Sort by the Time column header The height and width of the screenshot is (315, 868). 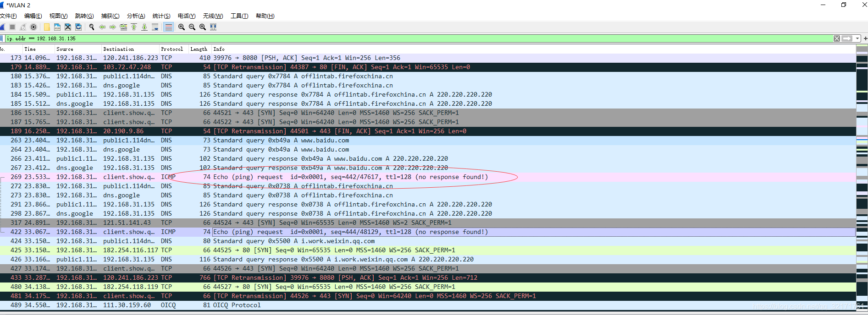[38, 49]
